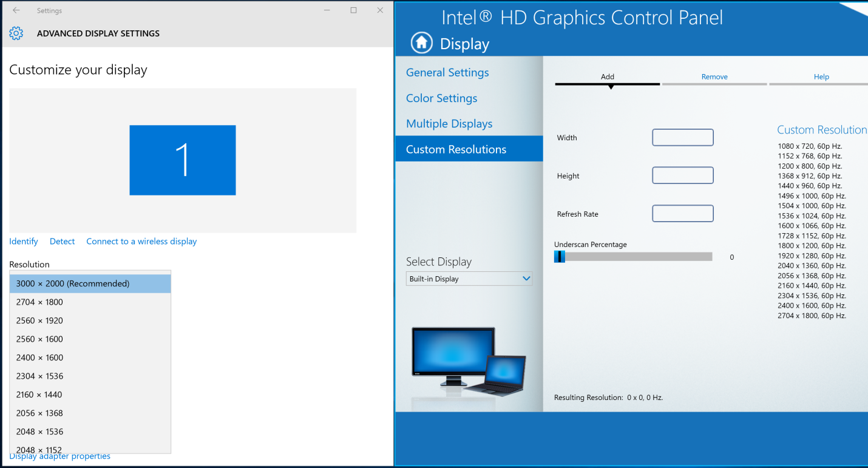The height and width of the screenshot is (468, 868).
Task: Click Connect to a wireless display
Action: tap(141, 241)
